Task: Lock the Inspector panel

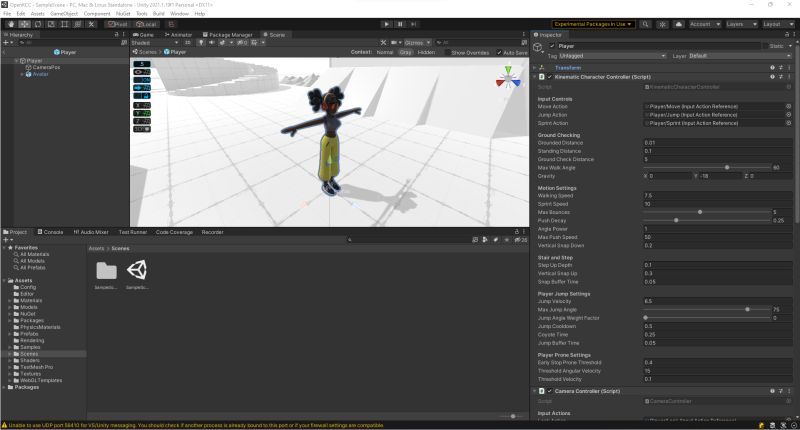Action: pyautogui.click(x=787, y=35)
